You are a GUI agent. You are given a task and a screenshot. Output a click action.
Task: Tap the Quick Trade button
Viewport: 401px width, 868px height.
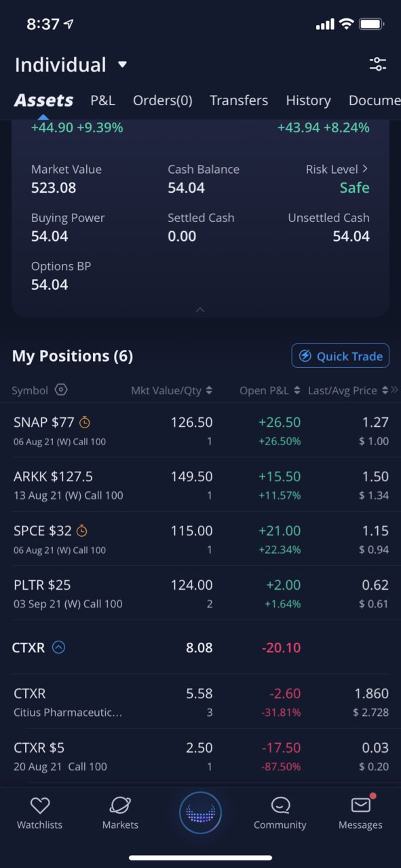(x=341, y=356)
